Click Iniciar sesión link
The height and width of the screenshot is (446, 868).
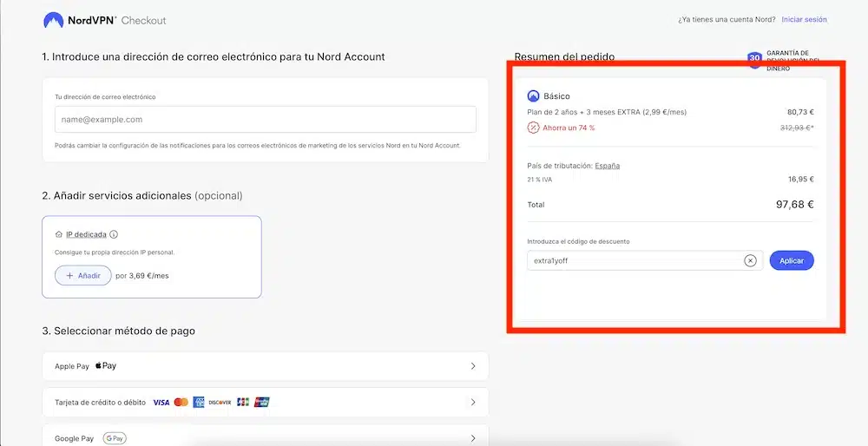[x=805, y=19]
